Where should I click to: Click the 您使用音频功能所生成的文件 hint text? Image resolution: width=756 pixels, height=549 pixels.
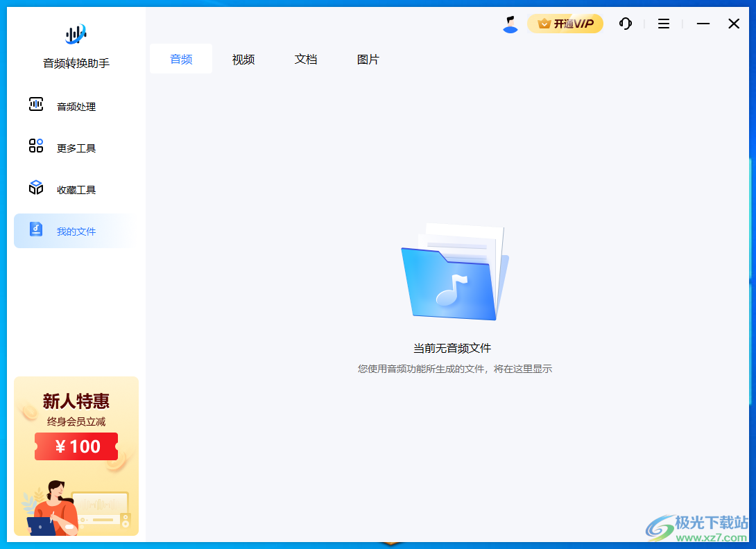[x=455, y=369]
